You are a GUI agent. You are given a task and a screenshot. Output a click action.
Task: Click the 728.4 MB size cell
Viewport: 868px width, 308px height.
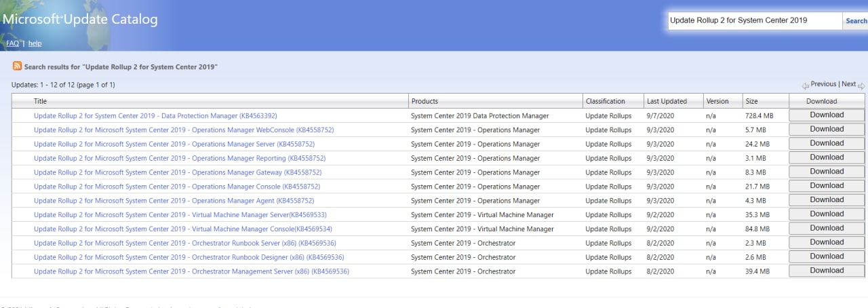[759, 116]
